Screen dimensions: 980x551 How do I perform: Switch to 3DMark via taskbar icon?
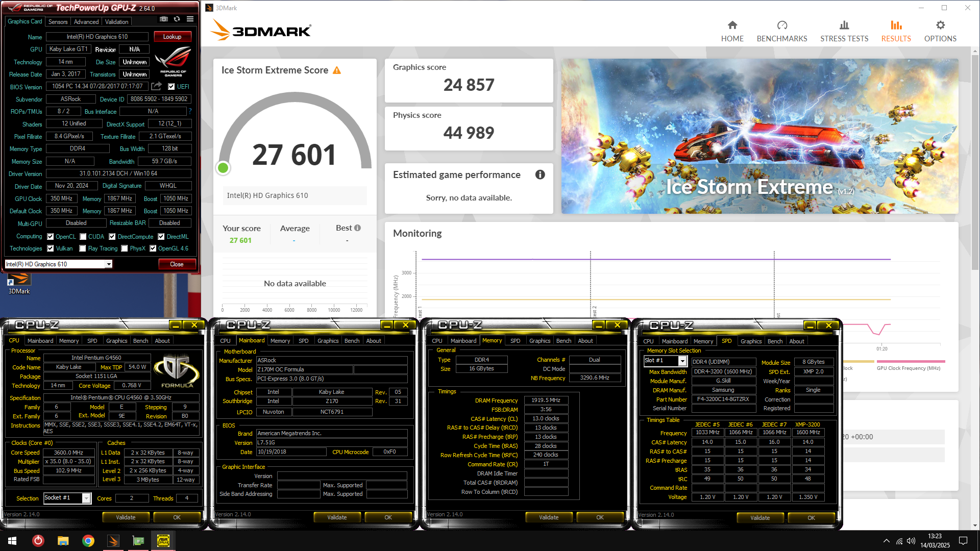113,541
